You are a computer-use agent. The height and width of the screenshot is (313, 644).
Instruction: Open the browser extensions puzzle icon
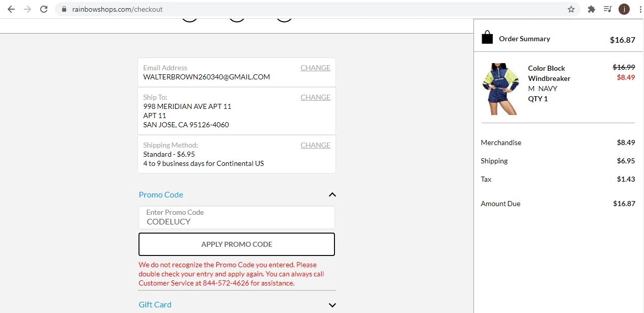(591, 9)
